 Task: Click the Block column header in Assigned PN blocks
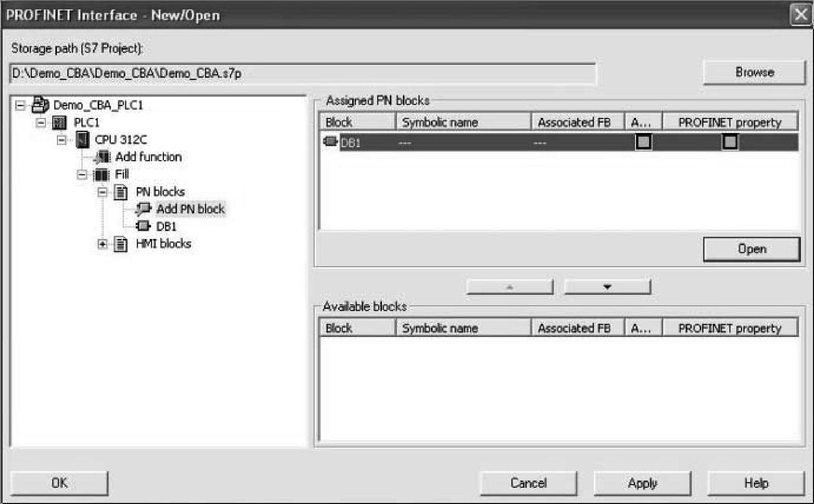(358, 122)
